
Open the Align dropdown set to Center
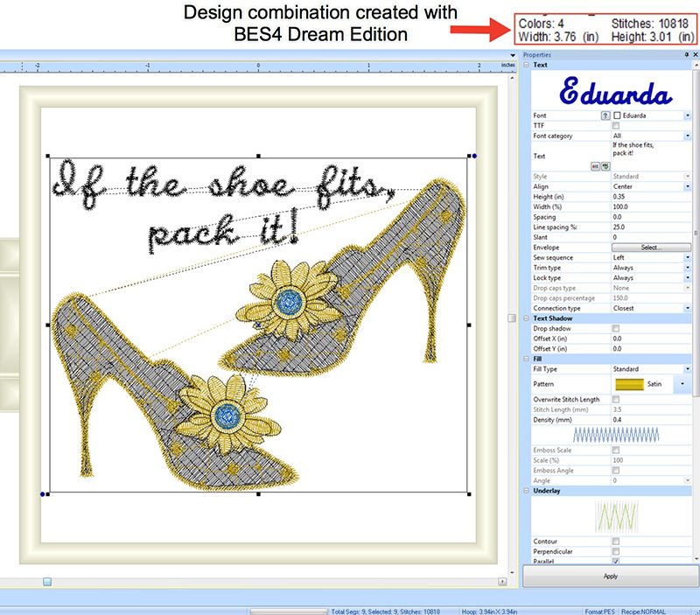(687, 186)
